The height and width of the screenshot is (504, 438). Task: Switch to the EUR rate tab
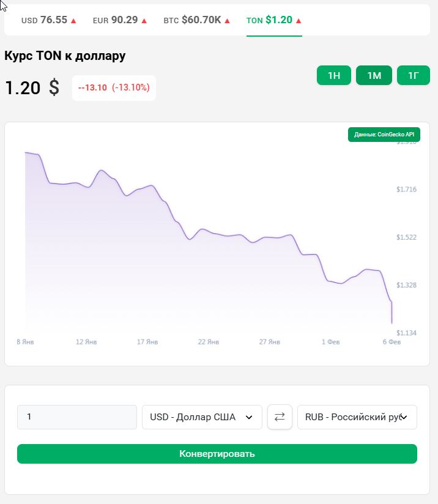tap(115, 20)
